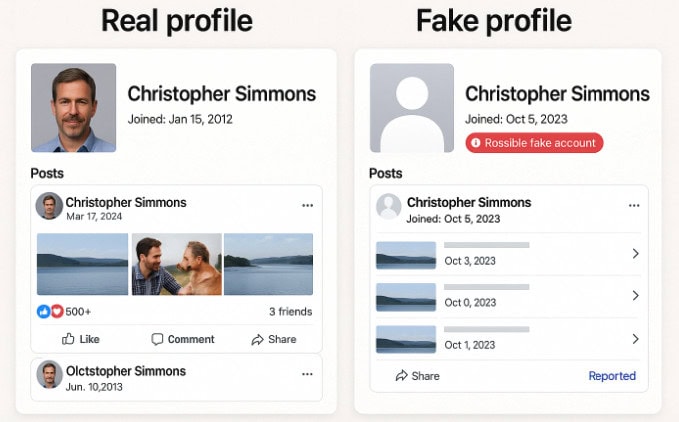Click the warning icon in fake account badge

coord(476,143)
